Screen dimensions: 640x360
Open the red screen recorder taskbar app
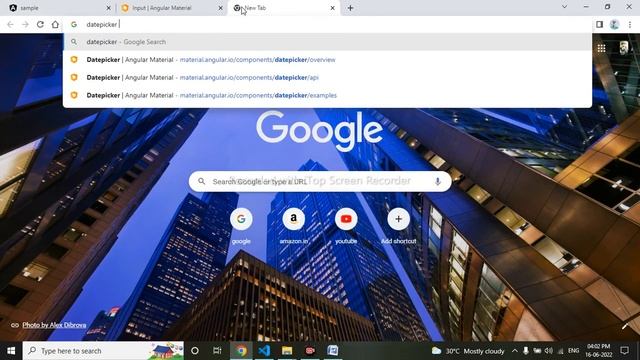tap(310, 351)
